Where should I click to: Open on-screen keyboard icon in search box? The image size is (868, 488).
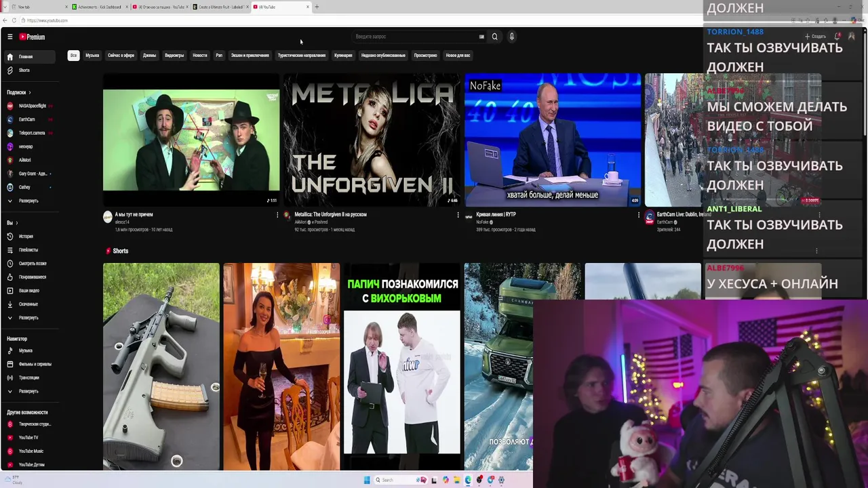pyautogui.click(x=481, y=37)
